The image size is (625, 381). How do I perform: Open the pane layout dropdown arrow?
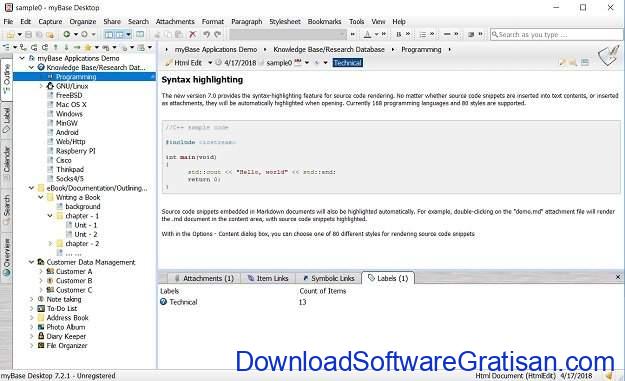128,35
